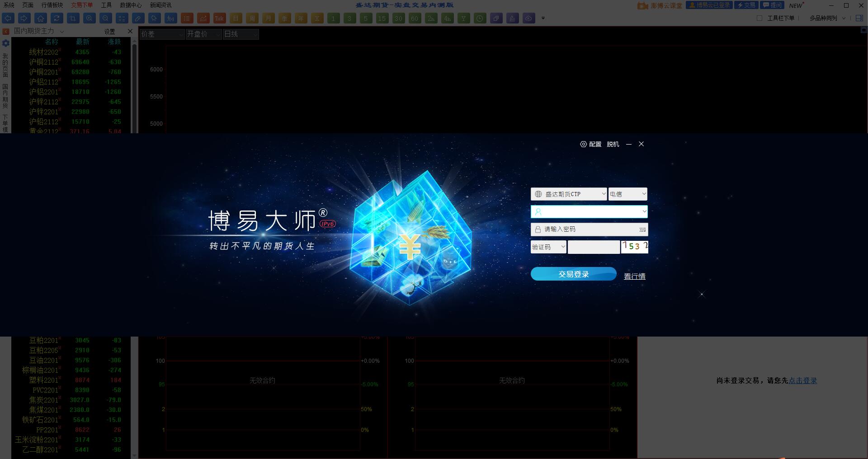The height and width of the screenshot is (459, 868).
Task: Select the 15 minute period button
Action: tap(382, 18)
